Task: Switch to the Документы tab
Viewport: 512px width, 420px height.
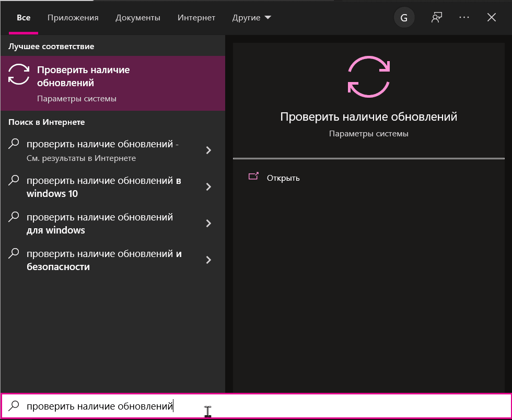Action: tap(138, 18)
